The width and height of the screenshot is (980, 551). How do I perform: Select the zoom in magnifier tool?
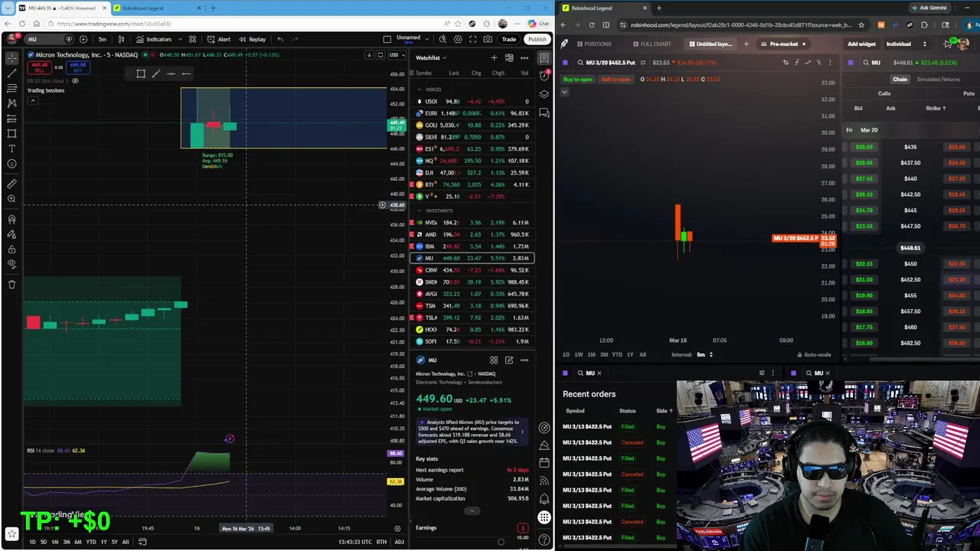11,199
